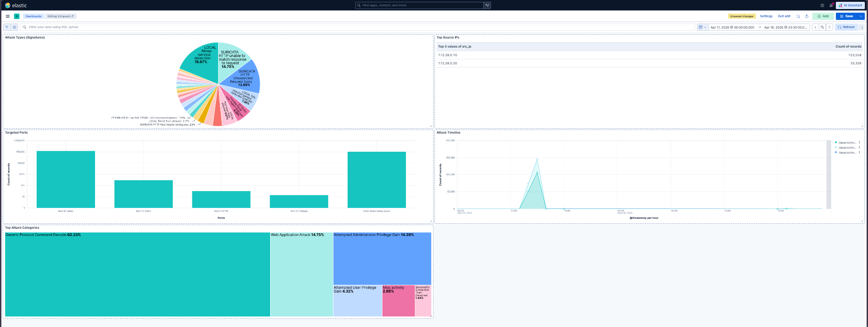
Task: Click the Attack Types (Signatures) panel title
Action: (25, 38)
